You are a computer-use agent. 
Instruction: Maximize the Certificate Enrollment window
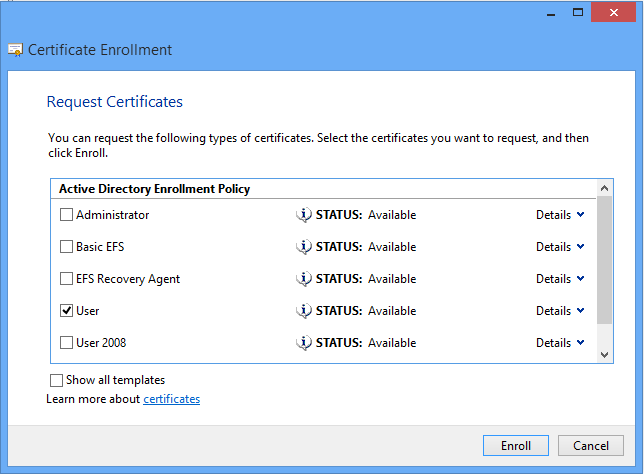coord(577,12)
